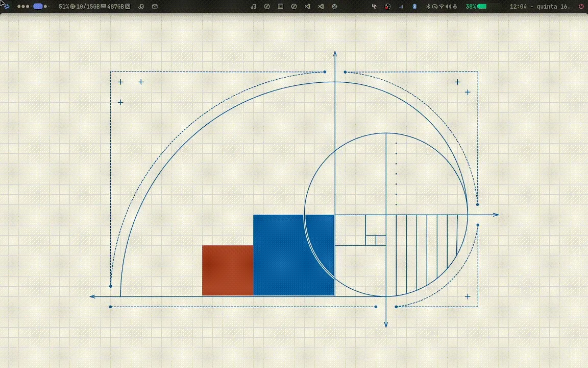Open the diamond-shaped app icon

coord(334,6)
